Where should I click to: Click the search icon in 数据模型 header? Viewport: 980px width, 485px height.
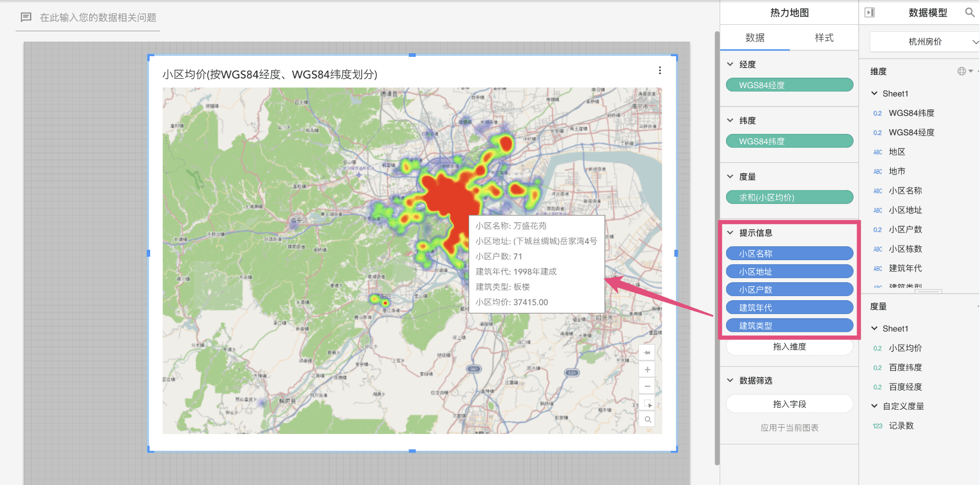[969, 13]
